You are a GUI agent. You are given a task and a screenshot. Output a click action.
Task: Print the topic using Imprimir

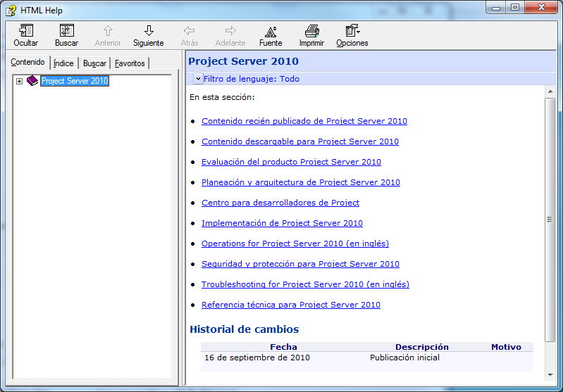click(311, 35)
